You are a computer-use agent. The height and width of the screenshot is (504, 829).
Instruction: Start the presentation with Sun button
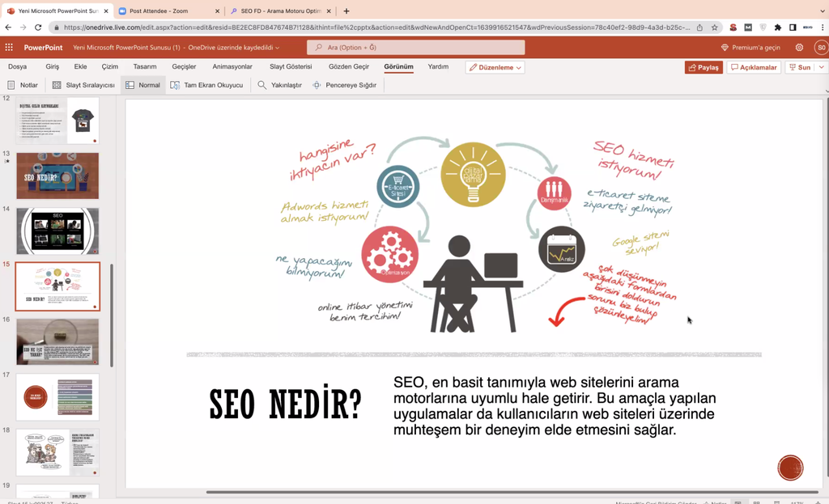[x=800, y=68]
